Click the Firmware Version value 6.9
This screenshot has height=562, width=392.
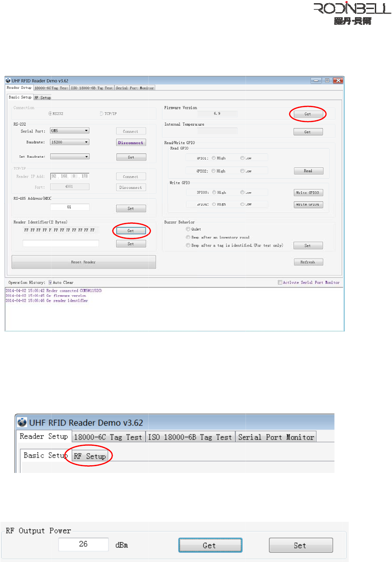(217, 114)
